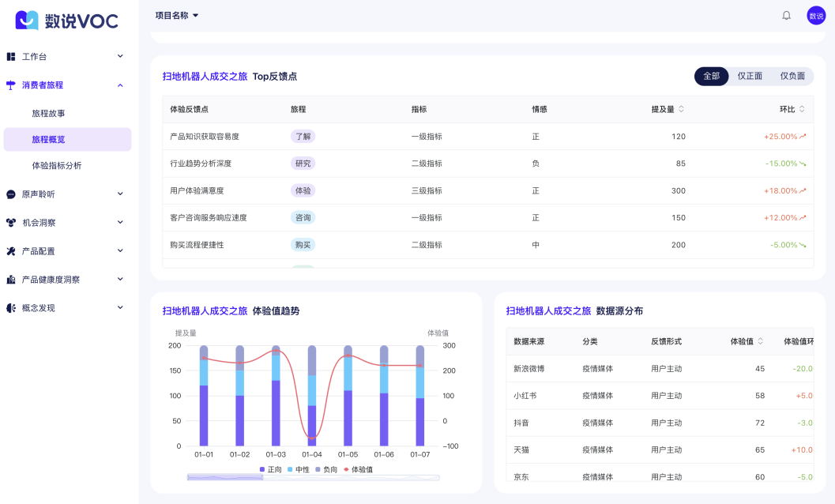The image size is (835, 504).
Task: Expand the 产品健康度洞察 menu chevron
Action: point(120,279)
